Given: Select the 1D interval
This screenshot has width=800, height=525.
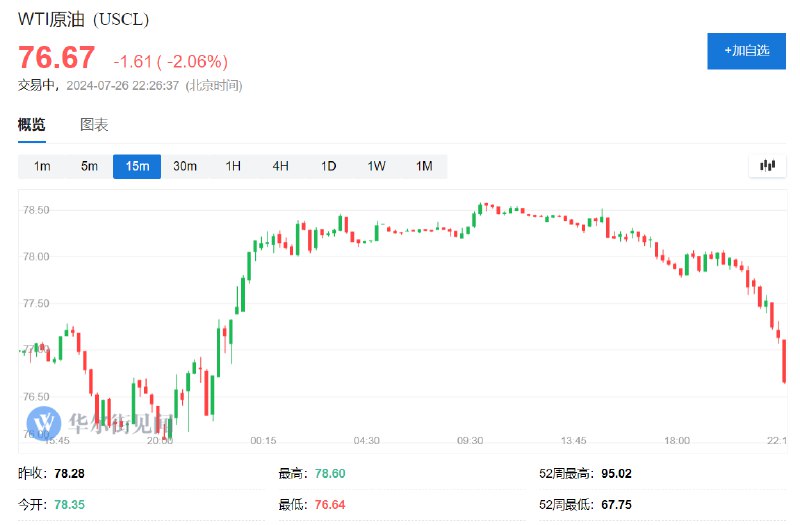Looking at the screenshot, I should pos(328,166).
